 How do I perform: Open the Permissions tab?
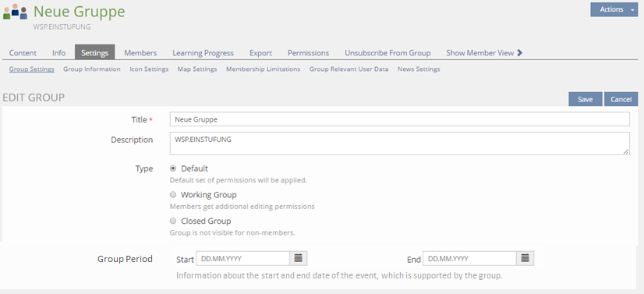pyautogui.click(x=308, y=52)
